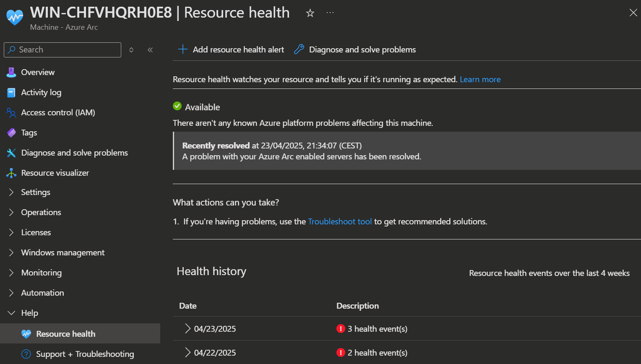641x364 pixels.
Task: Select Resource health in sidebar
Action: pyautogui.click(x=80, y=333)
